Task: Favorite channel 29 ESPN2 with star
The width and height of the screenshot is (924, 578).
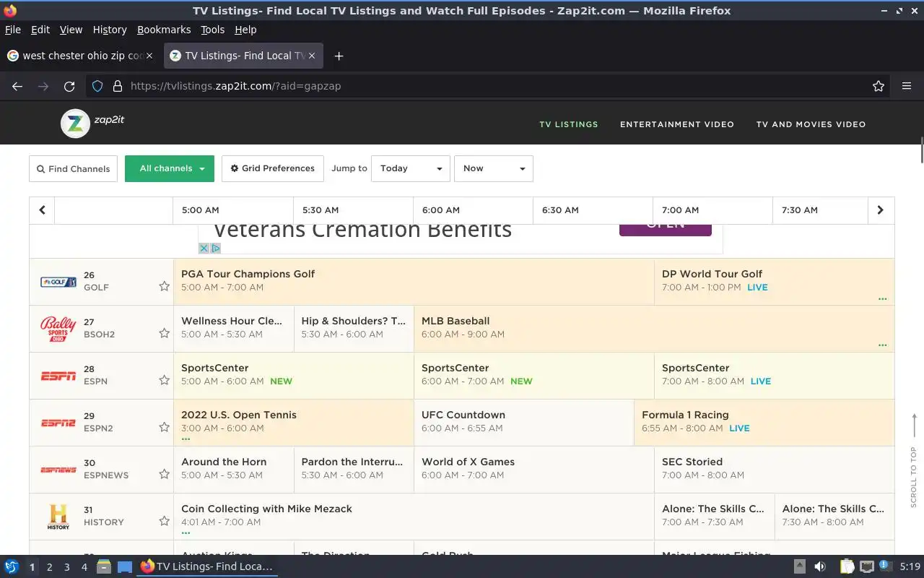Action: tap(164, 427)
